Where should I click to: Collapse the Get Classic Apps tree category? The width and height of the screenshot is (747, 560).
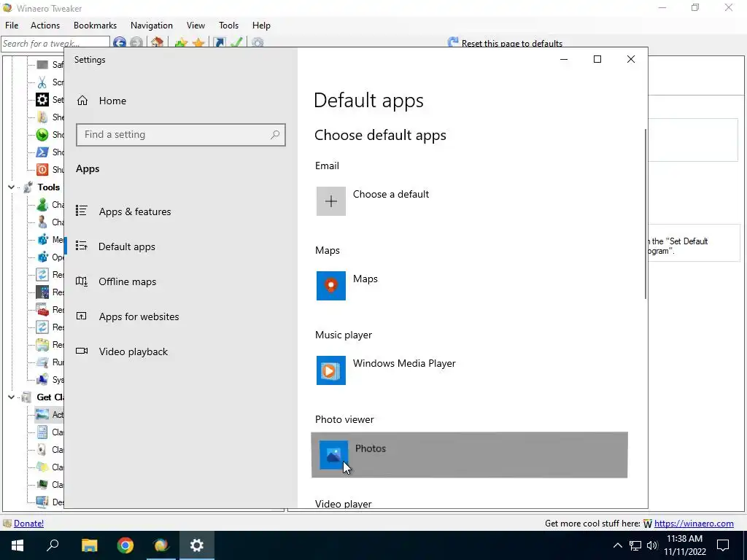pyautogui.click(x=11, y=397)
